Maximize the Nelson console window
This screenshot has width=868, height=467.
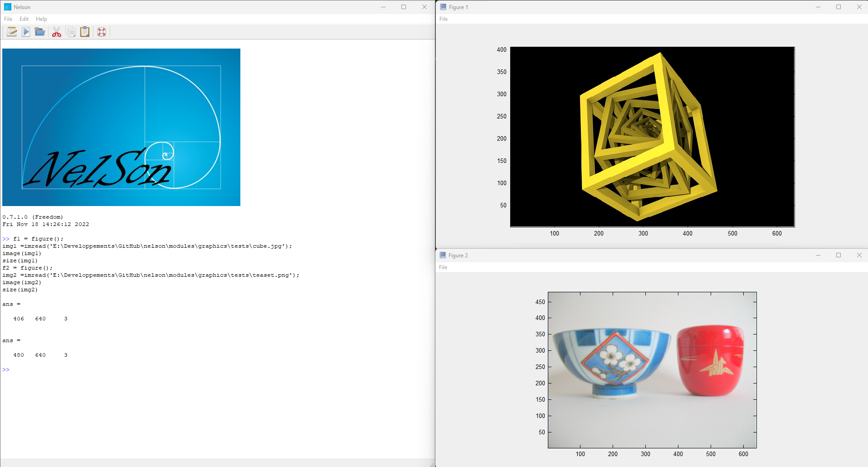[x=404, y=7]
